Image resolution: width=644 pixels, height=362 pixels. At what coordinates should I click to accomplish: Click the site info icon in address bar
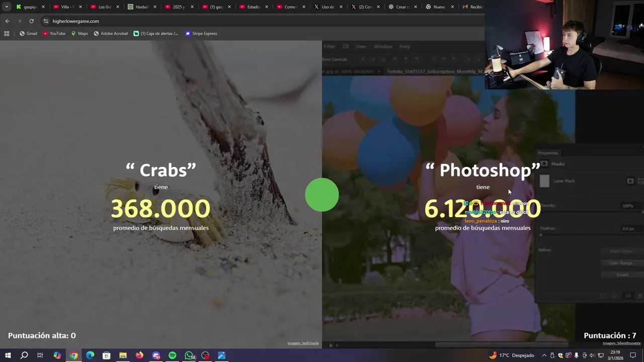[46, 21]
